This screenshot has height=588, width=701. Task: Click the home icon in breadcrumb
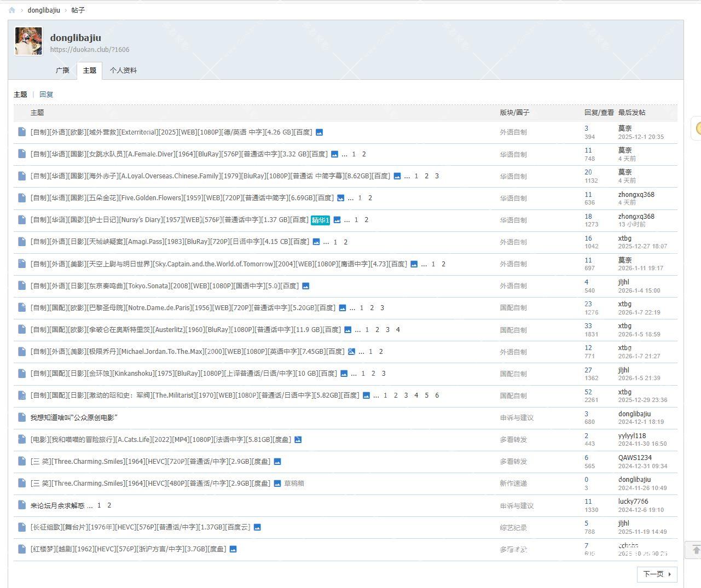coord(12,10)
